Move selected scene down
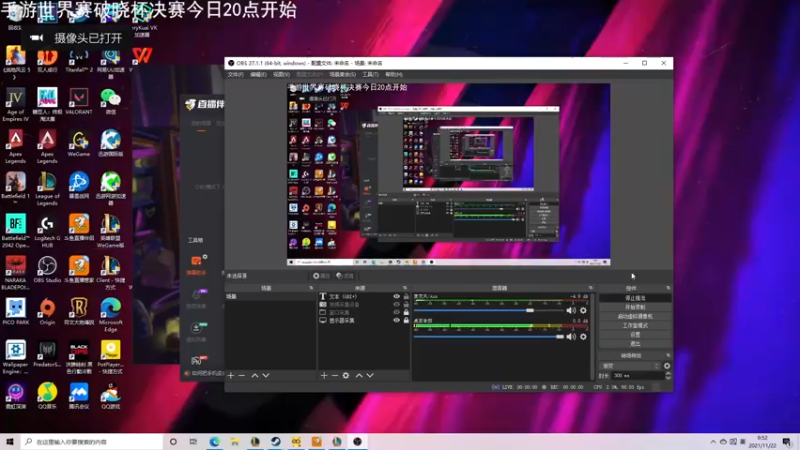This screenshot has width=800, height=450. (x=266, y=376)
